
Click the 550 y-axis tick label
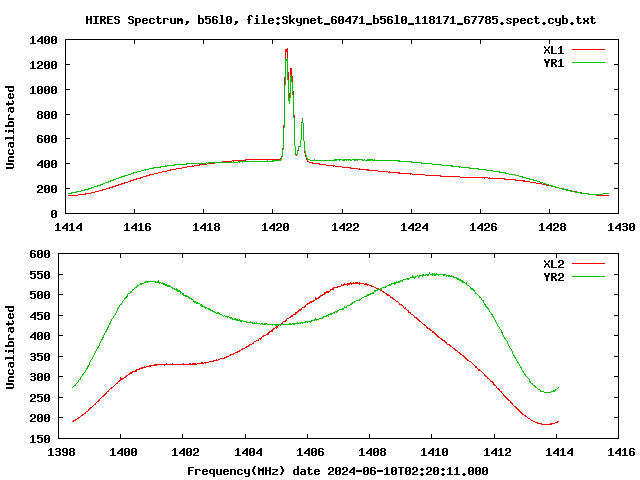(40, 276)
